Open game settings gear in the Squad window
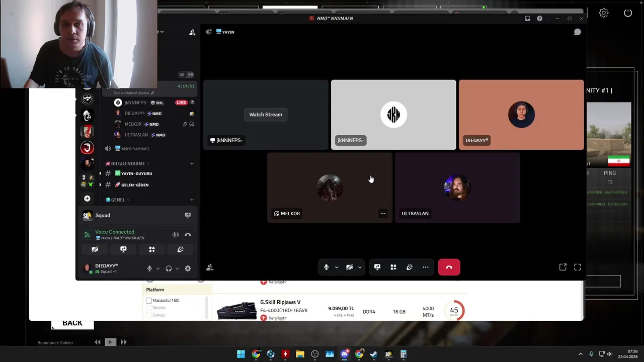This screenshot has height=362, width=644. click(x=604, y=13)
